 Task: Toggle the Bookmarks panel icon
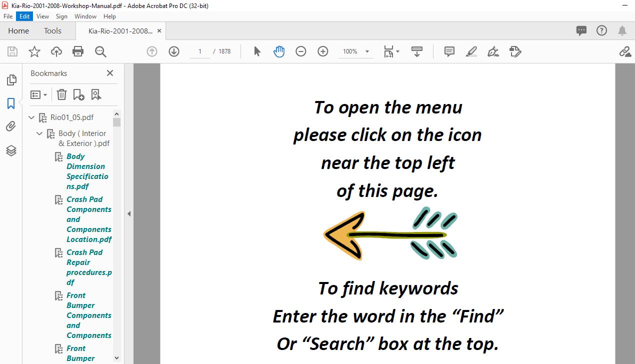11,103
